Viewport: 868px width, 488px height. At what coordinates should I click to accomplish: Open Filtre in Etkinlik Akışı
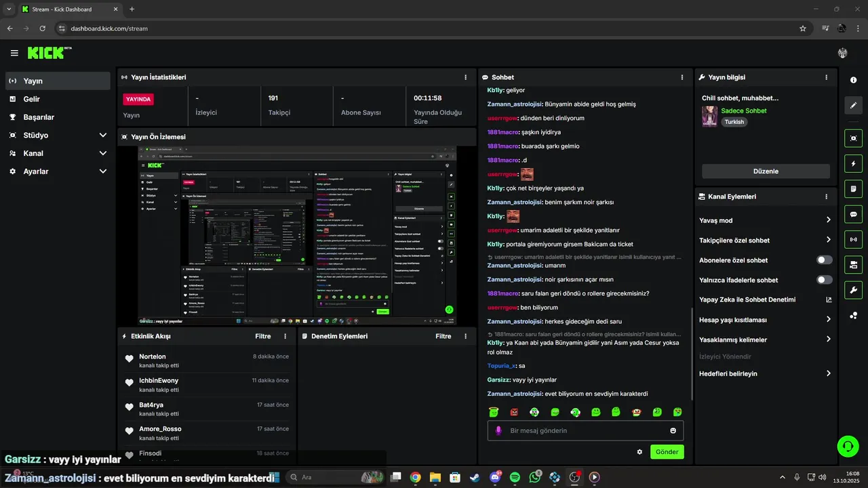point(262,336)
